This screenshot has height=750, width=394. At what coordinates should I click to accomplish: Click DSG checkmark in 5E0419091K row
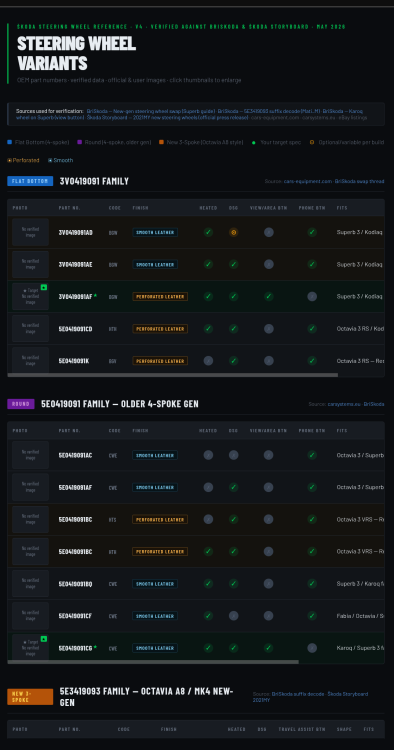point(233,361)
